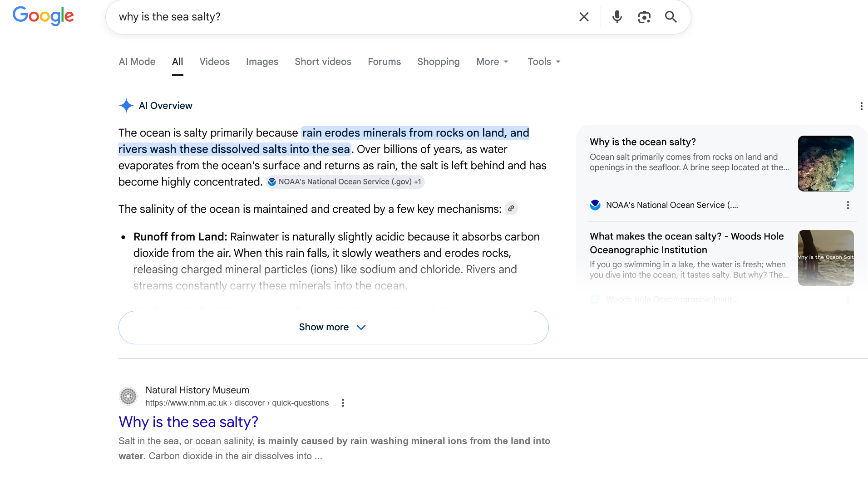Click the nhm.ac.uk URL breadcrumb
868x485 pixels.
(237, 403)
